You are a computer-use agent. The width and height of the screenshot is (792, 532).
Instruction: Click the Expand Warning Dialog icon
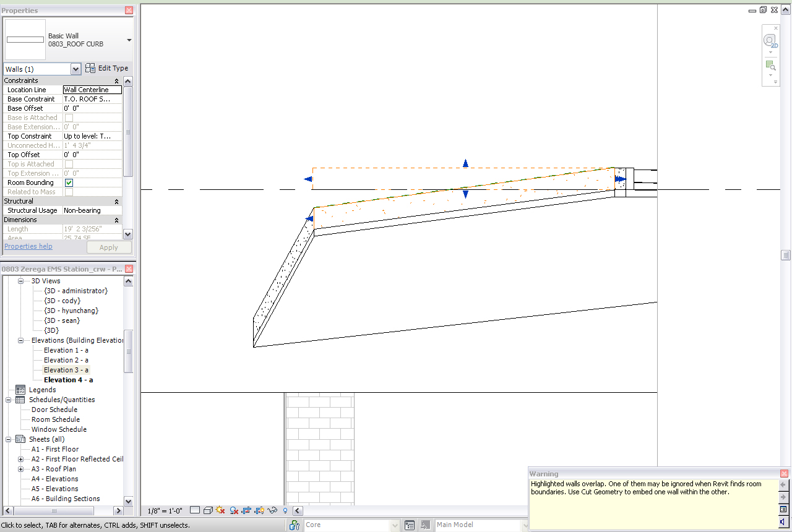pos(783,510)
